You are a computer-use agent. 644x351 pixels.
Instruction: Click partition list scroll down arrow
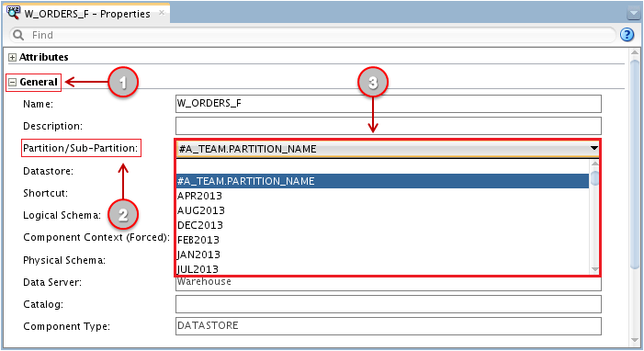[x=594, y=269]
